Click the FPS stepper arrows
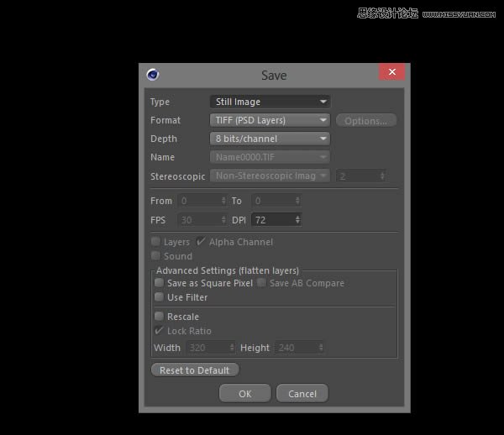Viewport: 504px width, 435px height. (223, 220)
